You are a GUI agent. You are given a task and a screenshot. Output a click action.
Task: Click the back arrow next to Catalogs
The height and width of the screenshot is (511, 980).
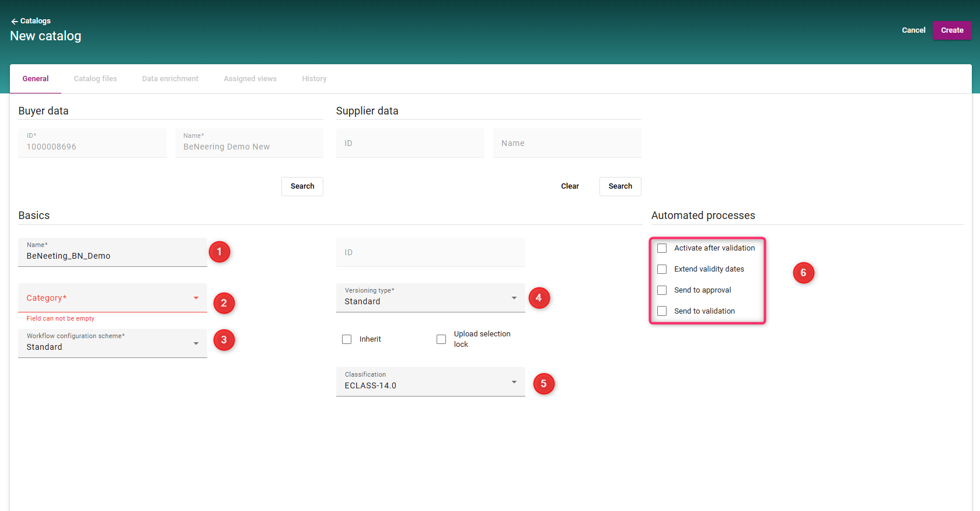click(14, 21)
